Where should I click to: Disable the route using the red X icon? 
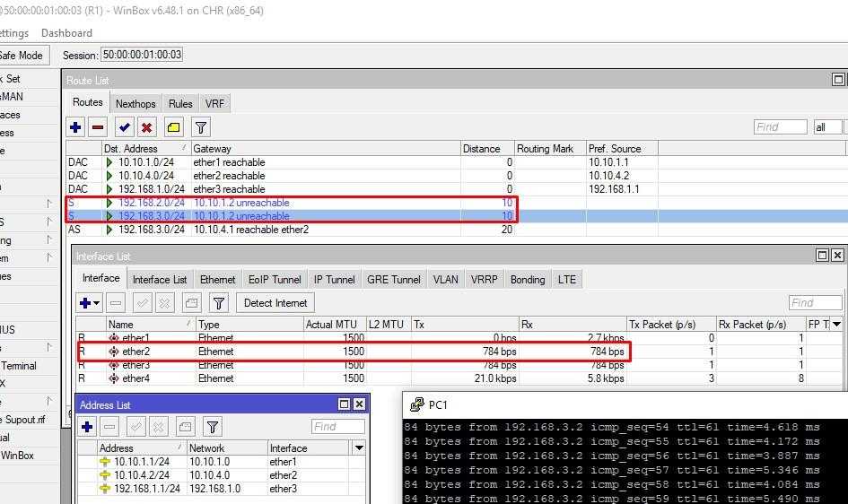(x=146, y=127)
